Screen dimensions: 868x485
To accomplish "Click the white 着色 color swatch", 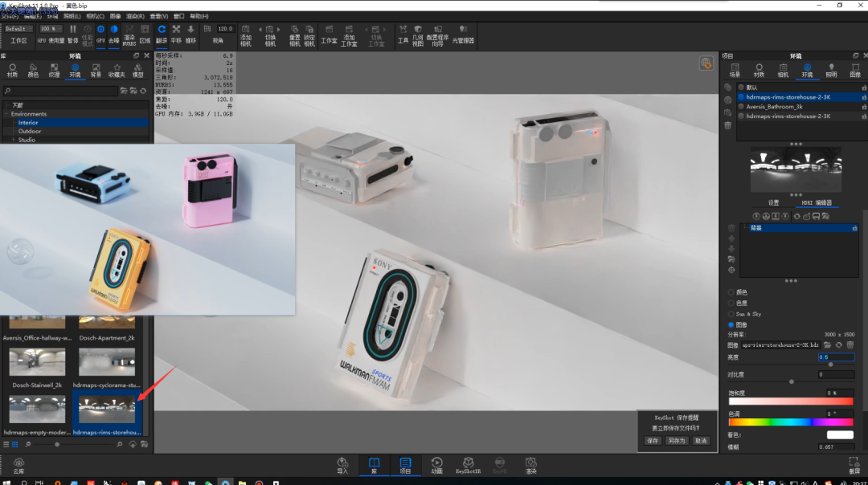I will point(840,434).
